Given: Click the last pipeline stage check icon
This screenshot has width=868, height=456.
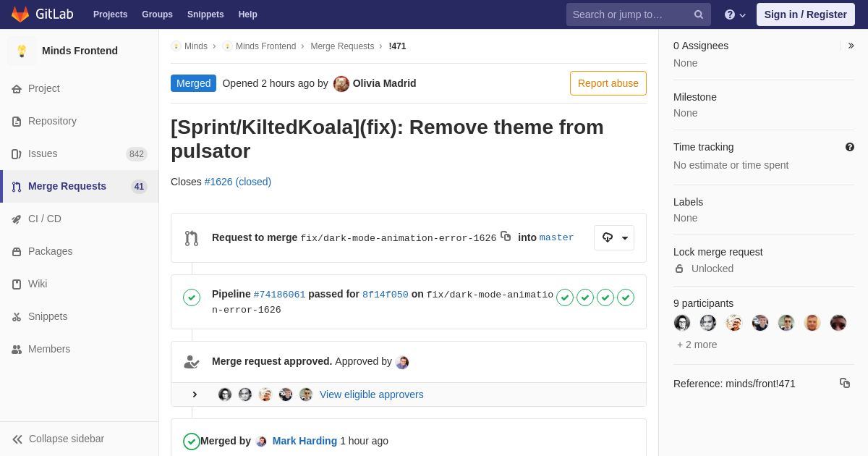Looking at the screenshot, I should coord(626,297).
